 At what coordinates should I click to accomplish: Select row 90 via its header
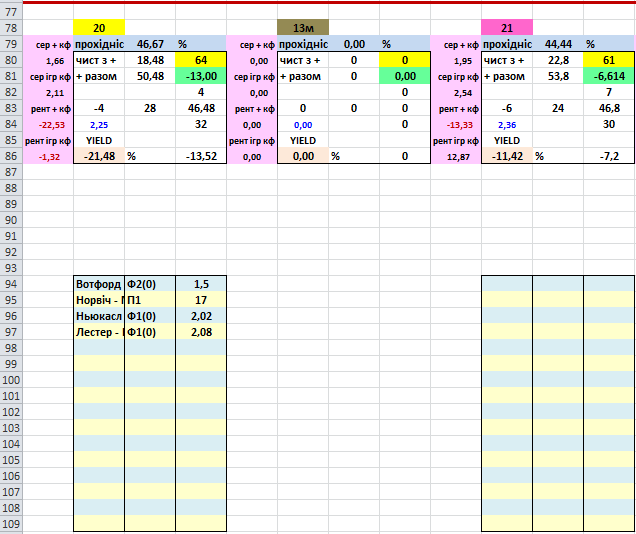(x=11, y=220)
